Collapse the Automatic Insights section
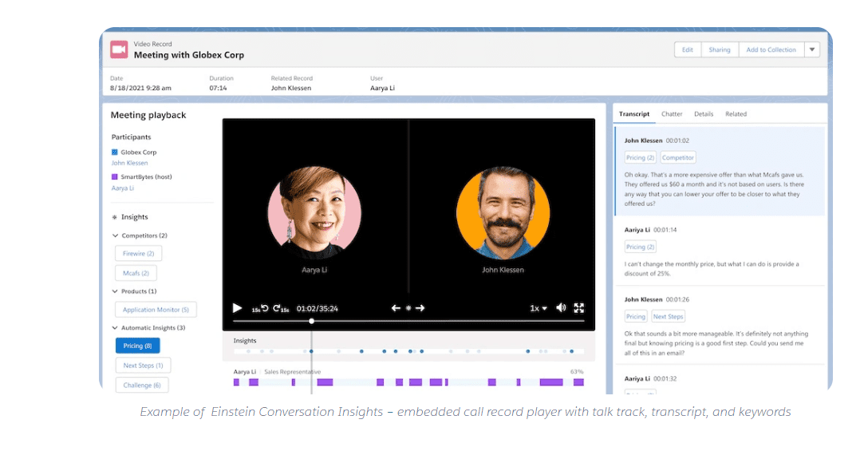This screenshot has width=868, height=463. pos(115,327)
